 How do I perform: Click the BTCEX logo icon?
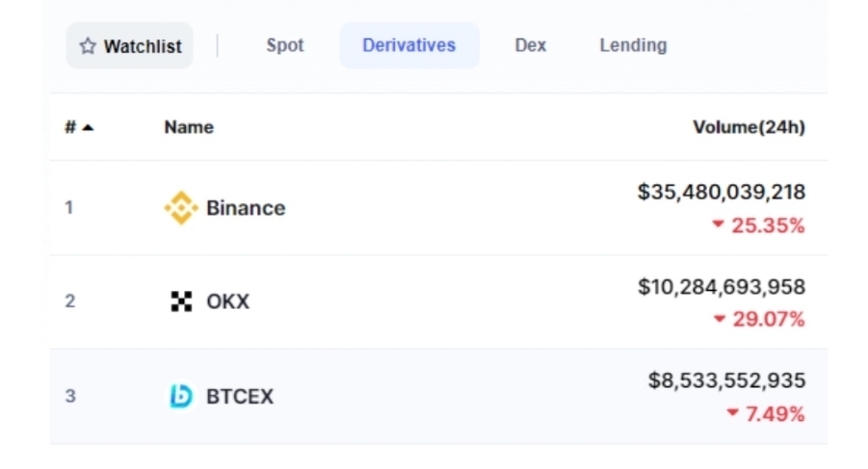[x=181, y=396]
